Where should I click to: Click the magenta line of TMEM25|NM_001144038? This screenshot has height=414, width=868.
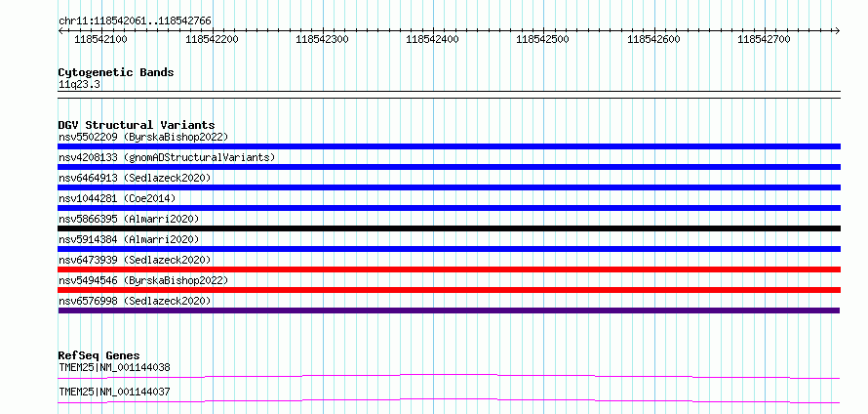(x=449, y=376)
